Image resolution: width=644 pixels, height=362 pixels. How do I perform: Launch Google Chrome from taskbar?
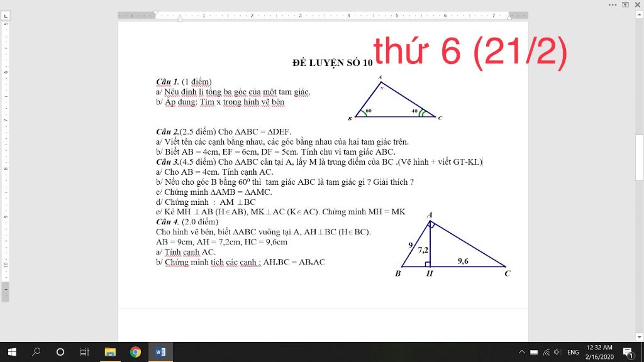pyautogui.click(x=135, y=352)
